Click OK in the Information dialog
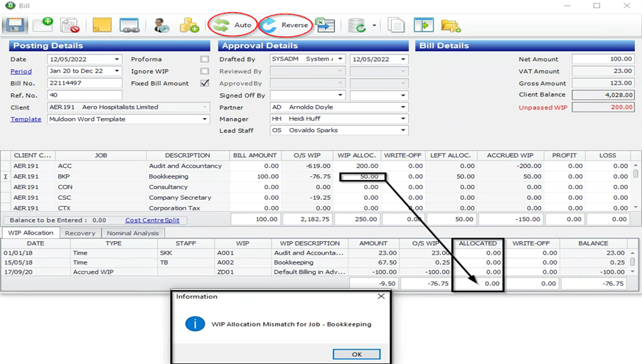The width and height of the screenshot is (642, 364). [357, 354]
